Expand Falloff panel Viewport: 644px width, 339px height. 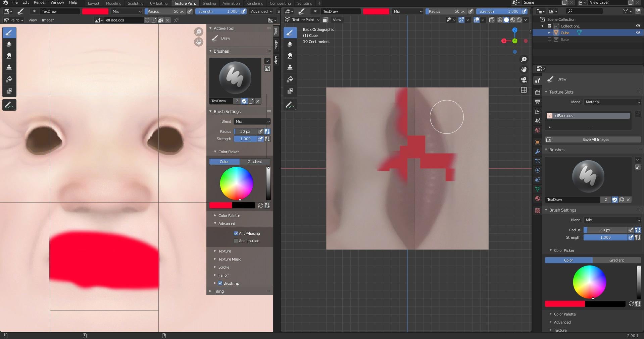point(224,275)
